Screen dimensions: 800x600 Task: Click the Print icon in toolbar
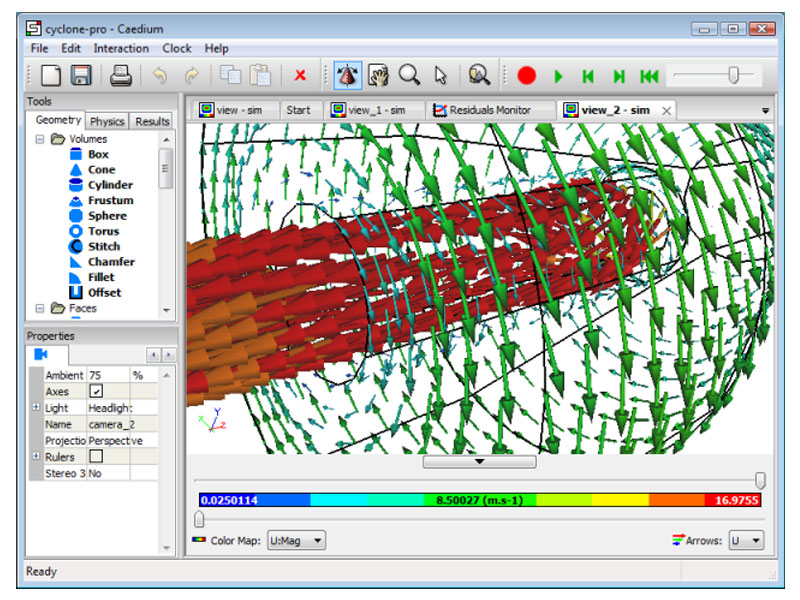(x=121, y=75)
